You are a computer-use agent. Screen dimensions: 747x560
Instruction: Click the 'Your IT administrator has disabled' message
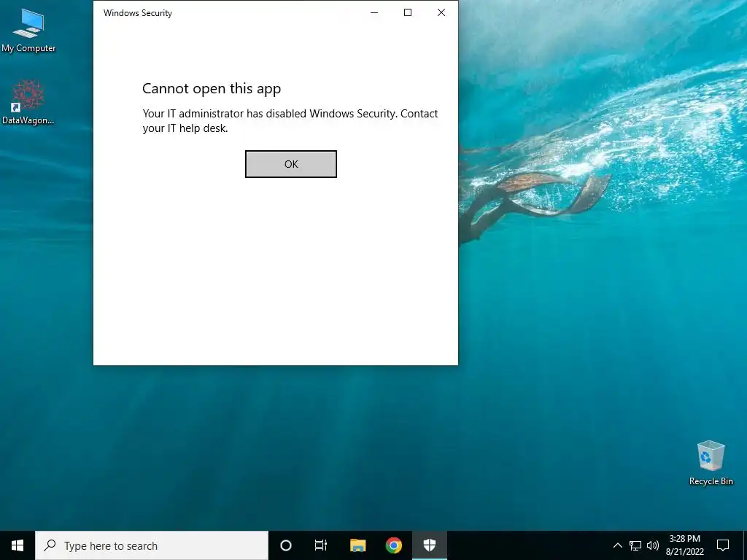[x=290, y=121]
